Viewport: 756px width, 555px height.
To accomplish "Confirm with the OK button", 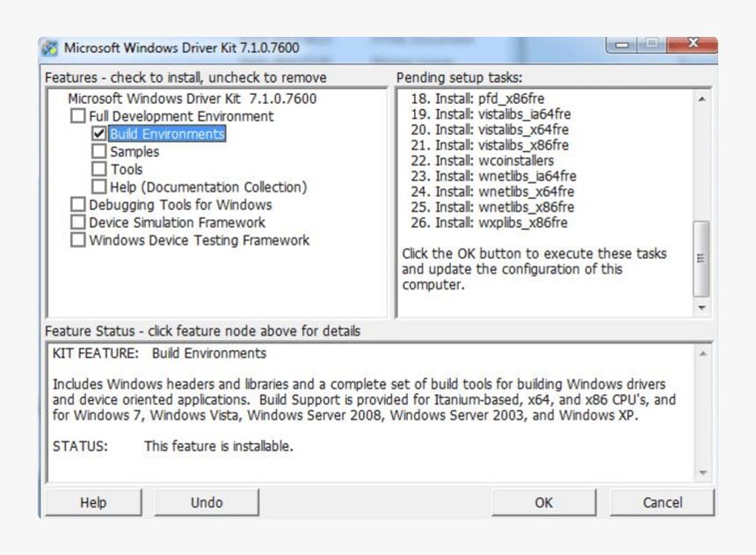I will 544,502.
